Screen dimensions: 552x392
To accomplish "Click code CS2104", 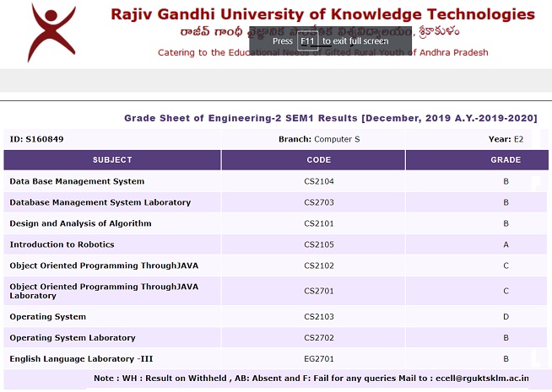I will point(319,181).
